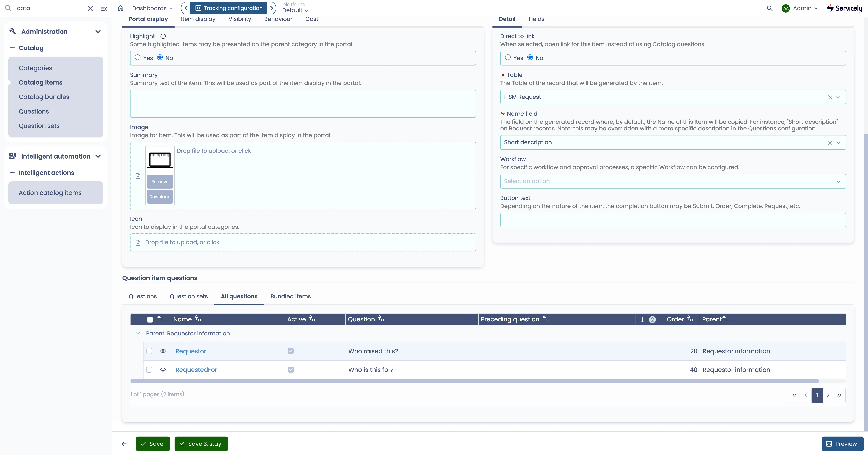Viewport: 868px width, 455px height.
Task: Go to the next page of questions
Action: 828,395
